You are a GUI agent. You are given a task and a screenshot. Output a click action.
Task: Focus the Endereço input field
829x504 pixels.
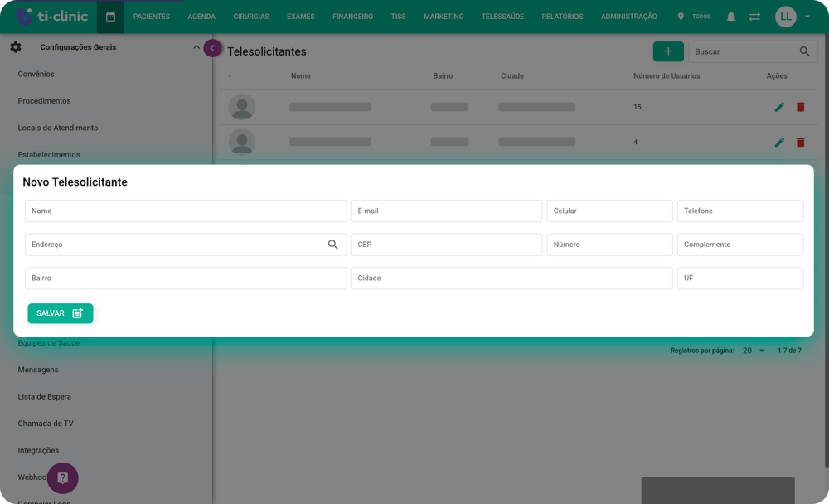[x=186, y=245]
